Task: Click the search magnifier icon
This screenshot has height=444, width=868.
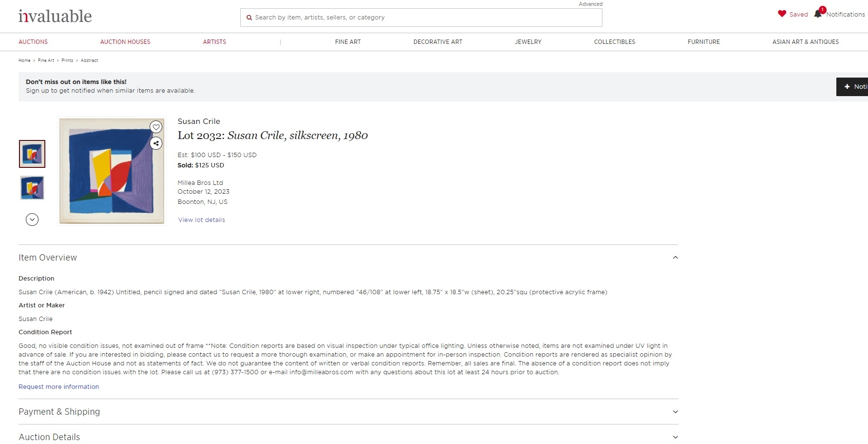Action: tap(249, 18)
